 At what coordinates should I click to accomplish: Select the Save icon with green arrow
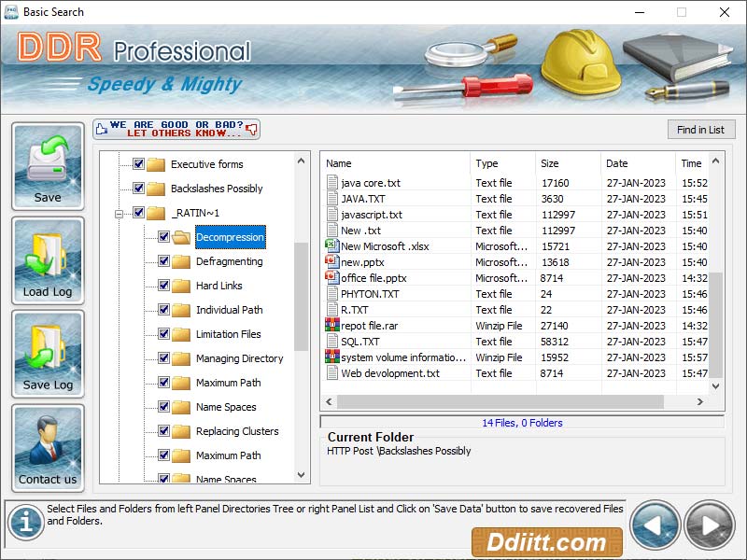(48, 159)
